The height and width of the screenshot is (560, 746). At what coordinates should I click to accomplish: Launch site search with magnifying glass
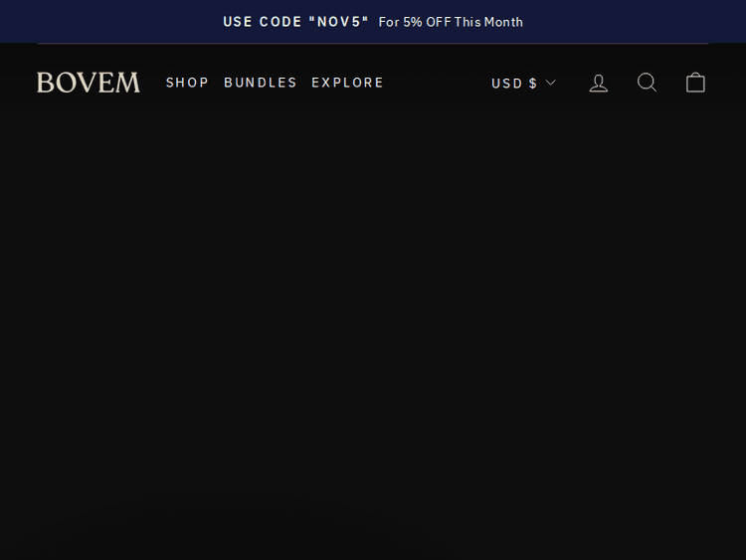(647, 83)
